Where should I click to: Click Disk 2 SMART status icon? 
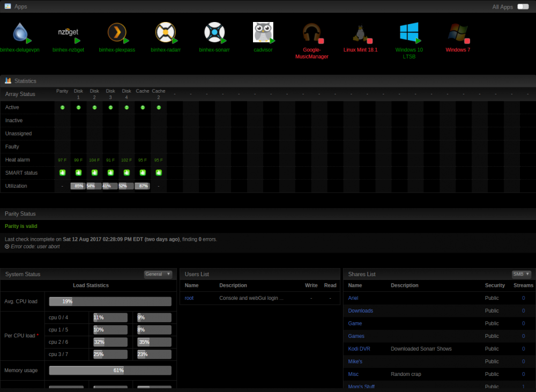[94, 173]
